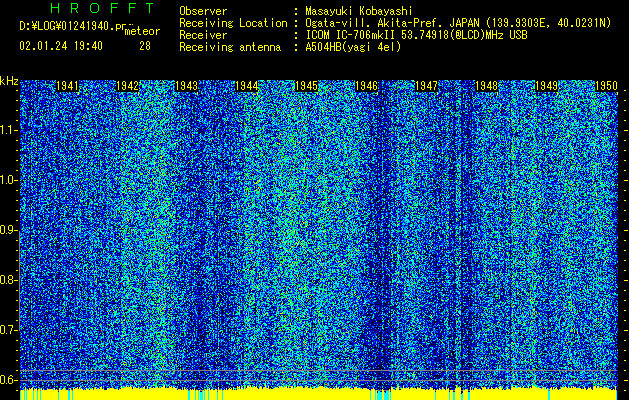Image resolution: width=629 pixels, height=400 pixels.
Task: Click ICOM IC-706mkII receiver value
Action: point(416,35)
